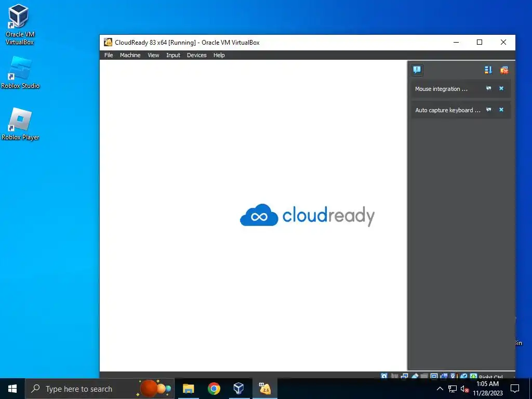
Task: Open Google Chrome from the taskbar
Action: pyautogui.click(x=214, y=389)
